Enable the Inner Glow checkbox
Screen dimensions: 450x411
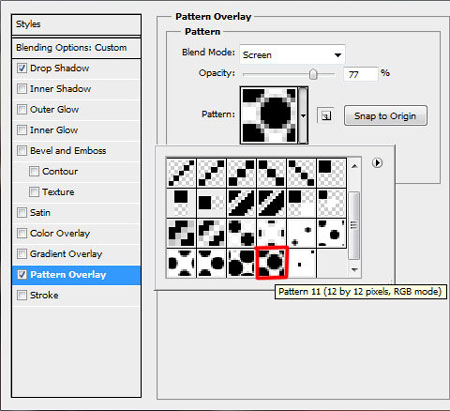(22, 130)
